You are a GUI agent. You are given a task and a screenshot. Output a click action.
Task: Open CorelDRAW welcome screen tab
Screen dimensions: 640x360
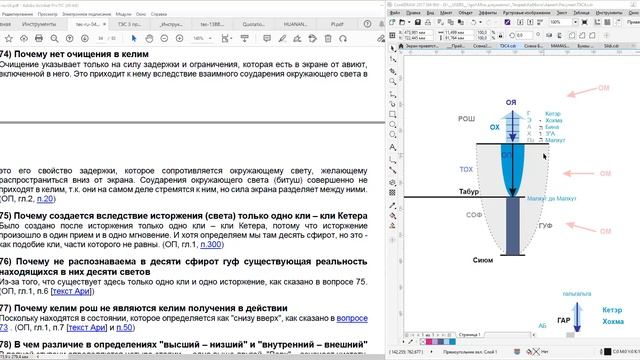point(419,46)
